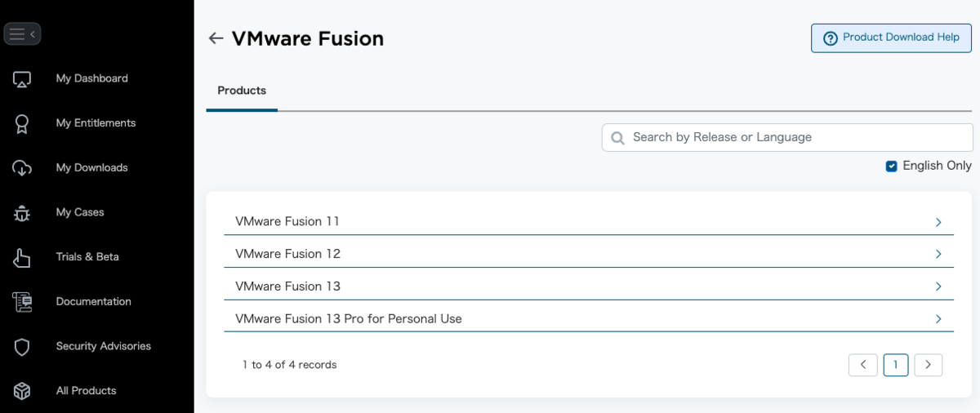Viewport: 980px width, 413px height.
Task: Collapse the sidebar with the hamburger toggle
Action: 22,34
